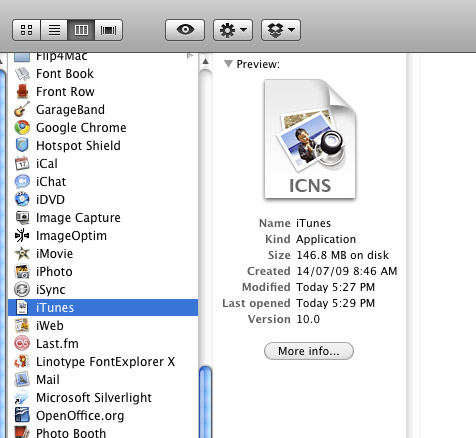The image size is (476, 438).
Task: Switch to Cover Flow view
Action: (x=109, y=30)
